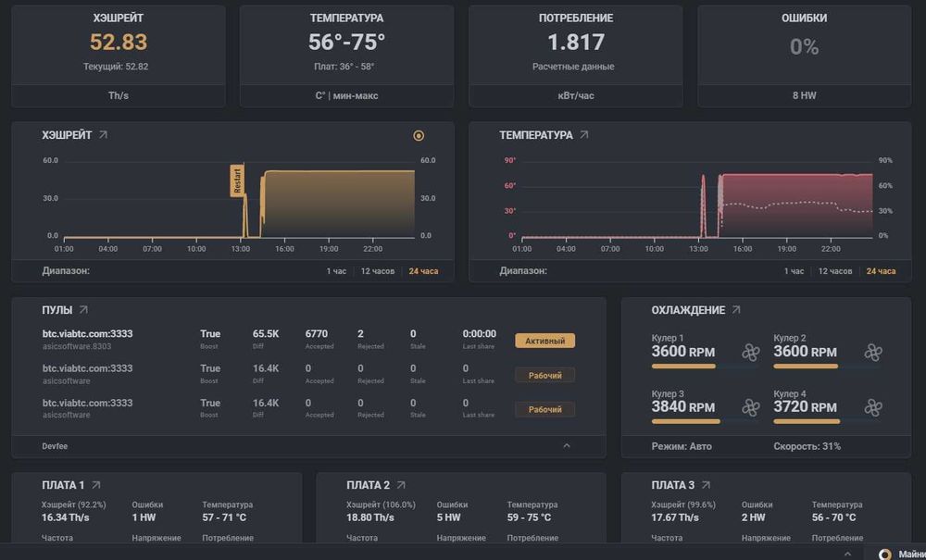Click the 17.67 Th/s value of Плата 3
Screen dimensions: 926x560
(675, 517)
